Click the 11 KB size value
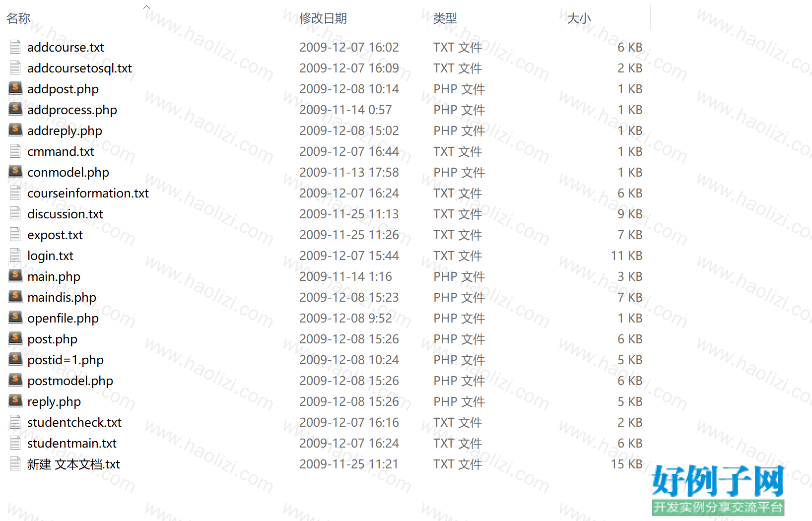 click(626, 256)
